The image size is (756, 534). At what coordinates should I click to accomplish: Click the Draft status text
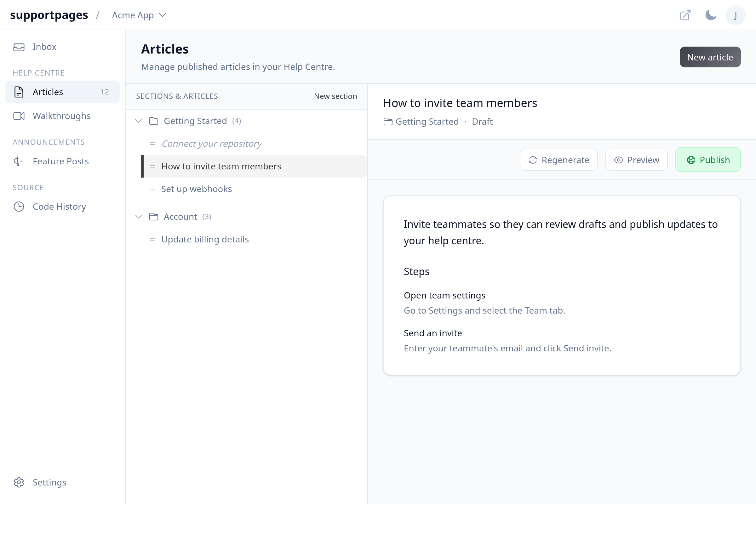tap(482, 122)
